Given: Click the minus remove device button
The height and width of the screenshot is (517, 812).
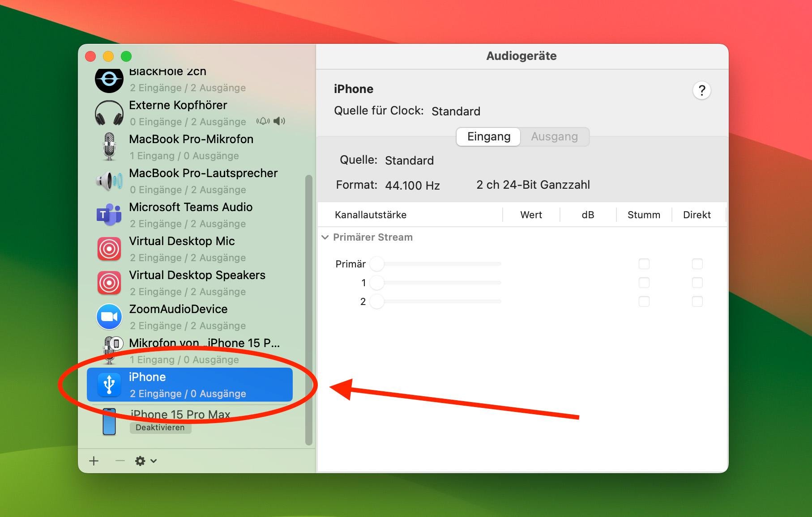Looking at the screenshot, I should click(120, 461).
